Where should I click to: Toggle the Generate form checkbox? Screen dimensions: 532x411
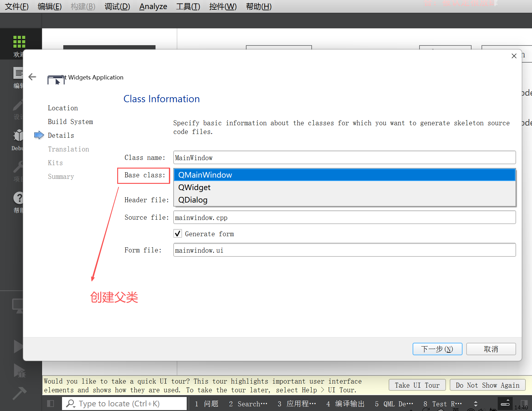178,233
